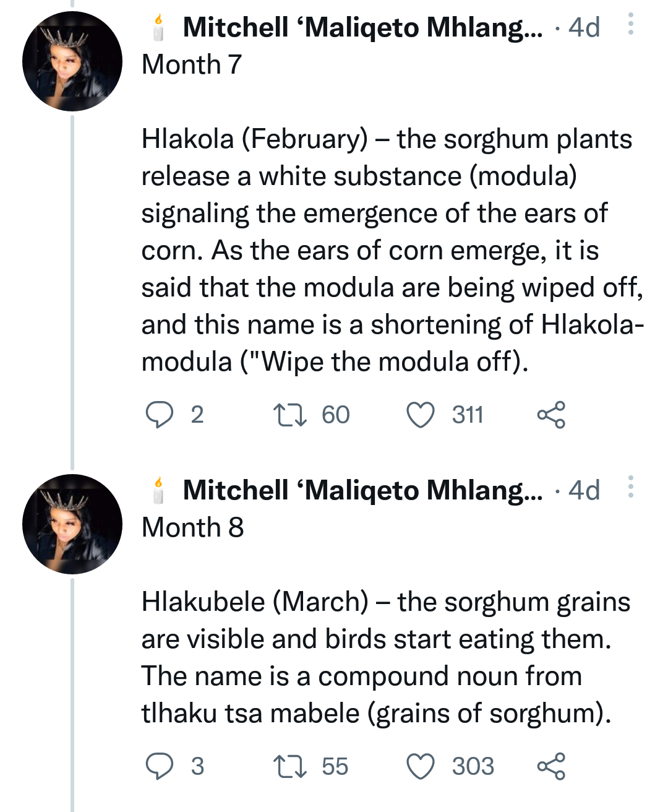The height and width of the screenshot is (812, 668).
Task: Open more options on Month 7 tweet
Action: (x=630, y=25)
